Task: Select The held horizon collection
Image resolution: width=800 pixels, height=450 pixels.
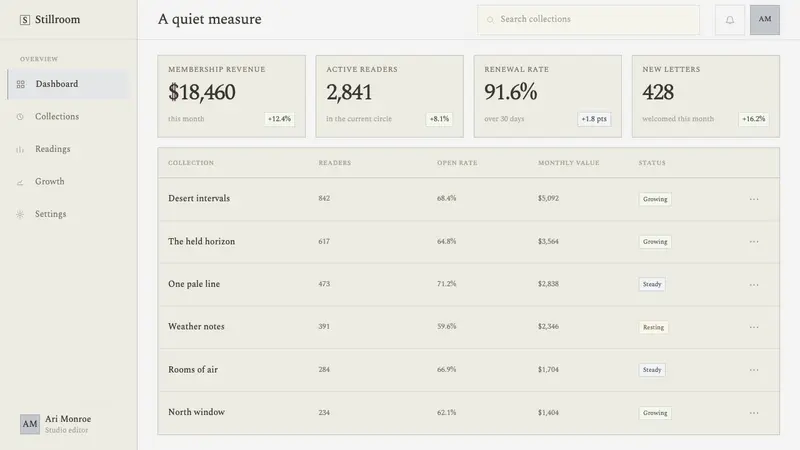Action: (x=202, y=241)
